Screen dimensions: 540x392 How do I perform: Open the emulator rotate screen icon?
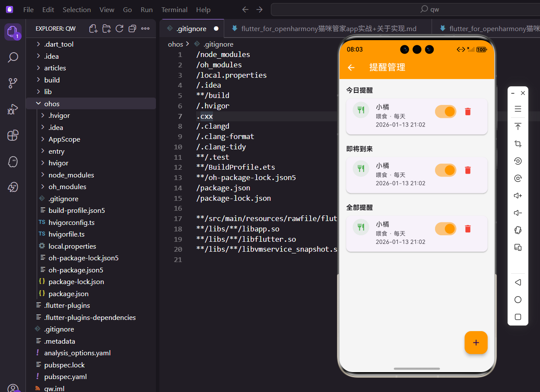click(518, 230)
